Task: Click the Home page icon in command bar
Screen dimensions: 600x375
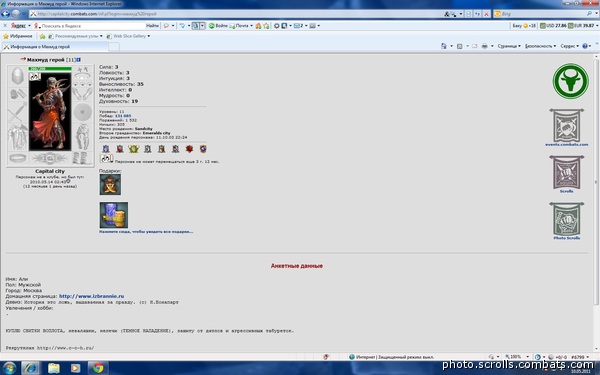Action: click(444, 46)
